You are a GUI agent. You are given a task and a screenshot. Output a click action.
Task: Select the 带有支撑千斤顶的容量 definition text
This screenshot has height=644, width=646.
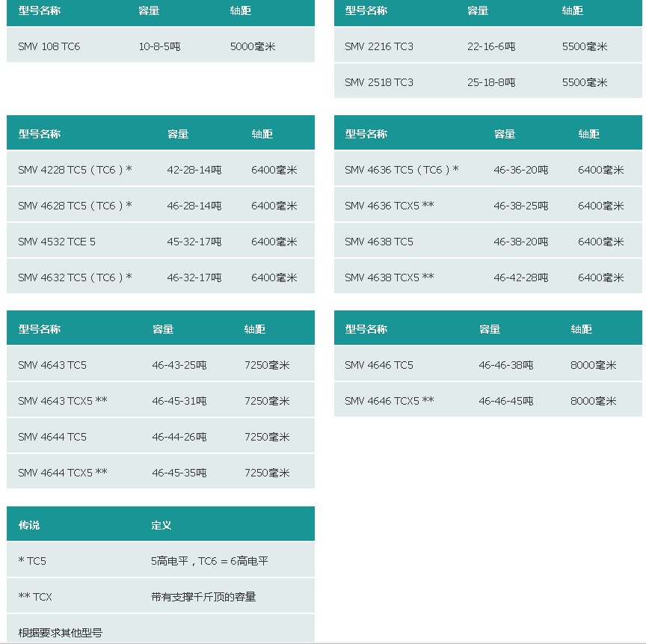(203, 597)
